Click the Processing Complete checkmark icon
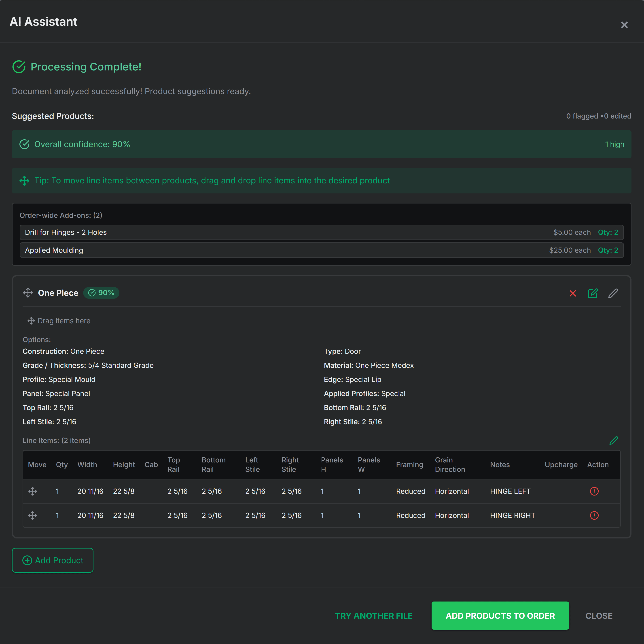 coord(19,67)
